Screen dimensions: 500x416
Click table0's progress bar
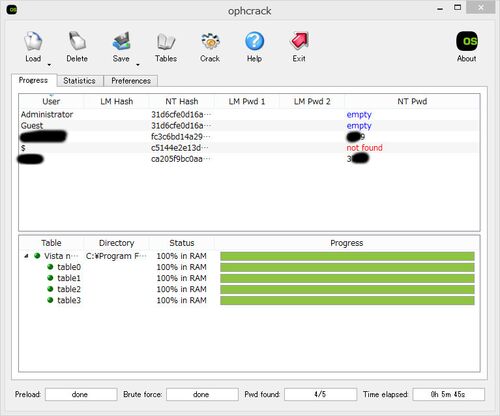tap(347, 267)
